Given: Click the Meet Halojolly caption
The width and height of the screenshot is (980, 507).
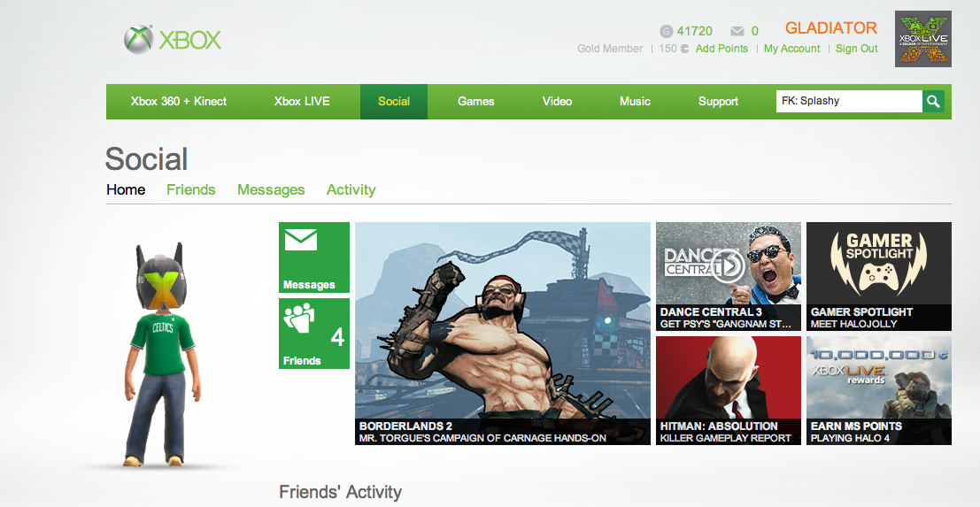Looking at the screenshot, I should coord(853,324).
